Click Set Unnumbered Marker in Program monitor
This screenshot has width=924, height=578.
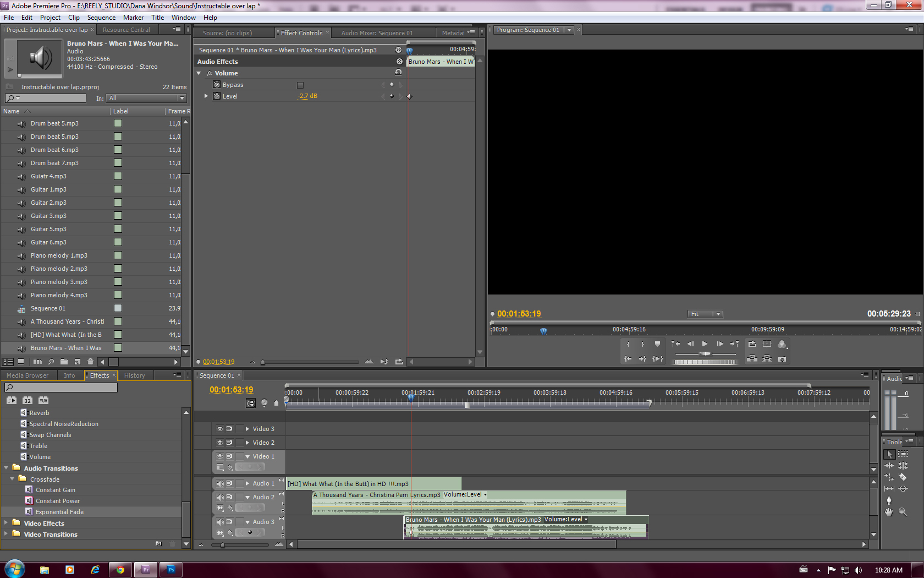click(x=657, y=344)
